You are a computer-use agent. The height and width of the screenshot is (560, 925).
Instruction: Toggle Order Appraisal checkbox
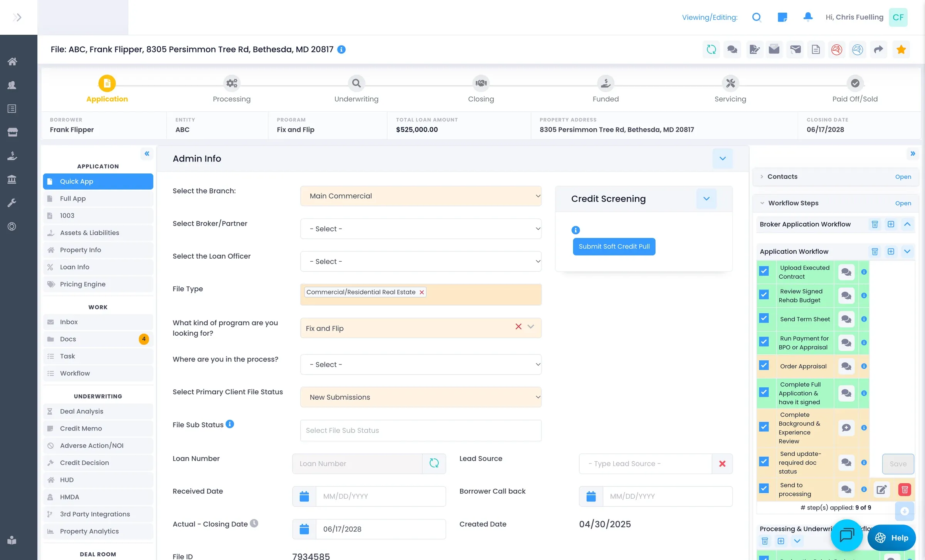pos(764,365)
